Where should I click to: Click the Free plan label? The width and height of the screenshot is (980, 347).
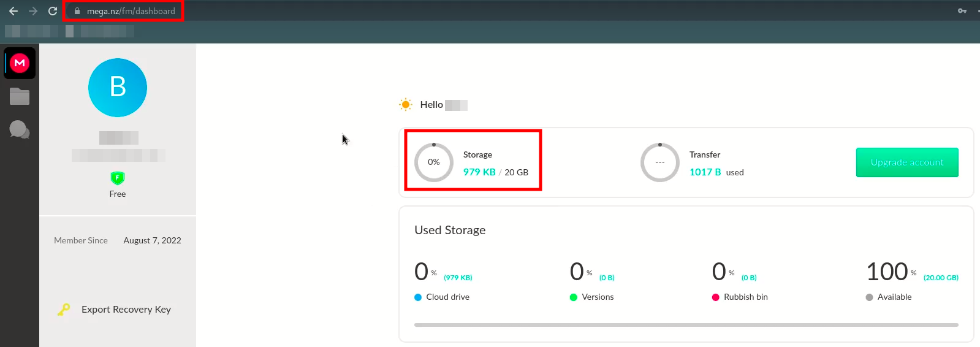coord(118,194)
